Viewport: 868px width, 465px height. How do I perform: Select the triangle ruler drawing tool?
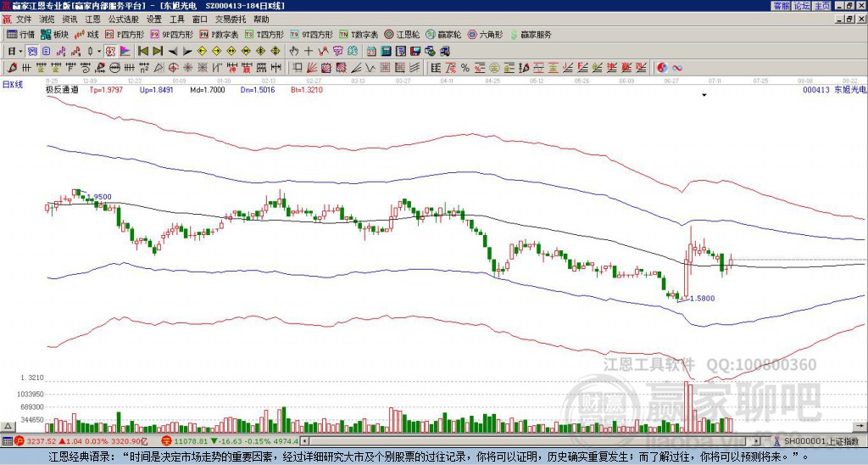coord(159,68)
